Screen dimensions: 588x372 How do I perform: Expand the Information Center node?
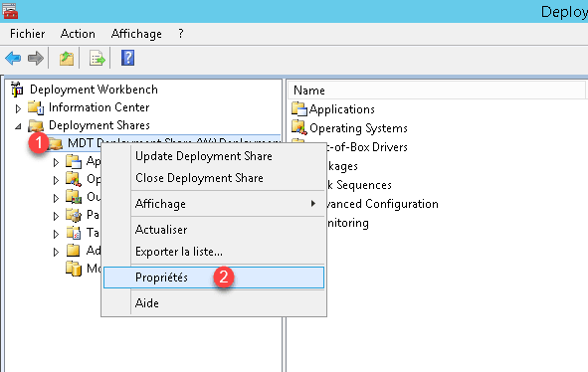pos(18,108)
